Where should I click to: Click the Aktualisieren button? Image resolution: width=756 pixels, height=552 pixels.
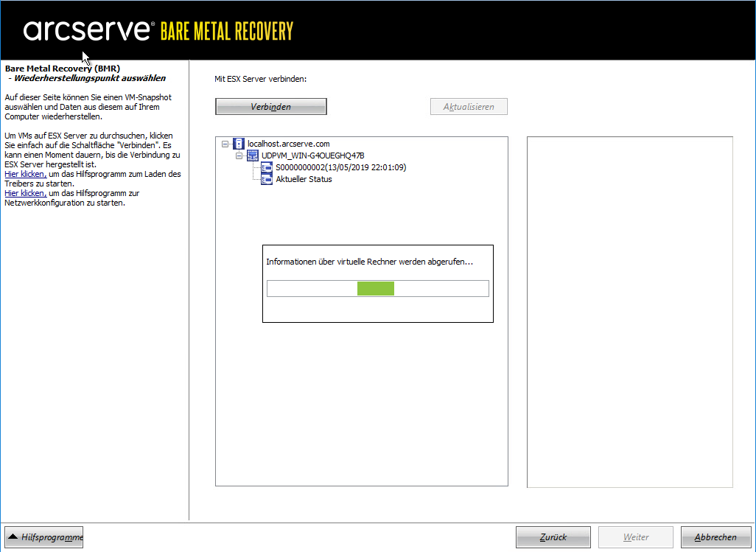pyautogui.click(x=469, y=107)
